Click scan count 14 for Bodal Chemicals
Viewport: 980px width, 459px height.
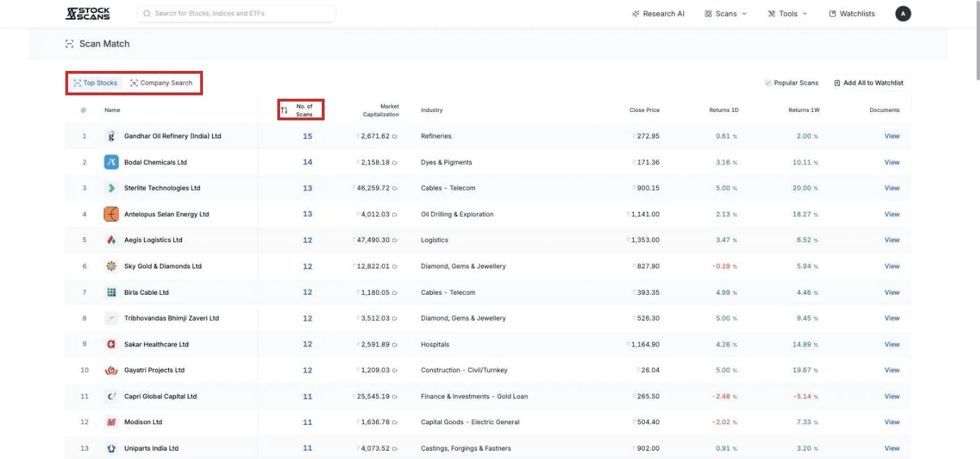[x=307, y=162]
